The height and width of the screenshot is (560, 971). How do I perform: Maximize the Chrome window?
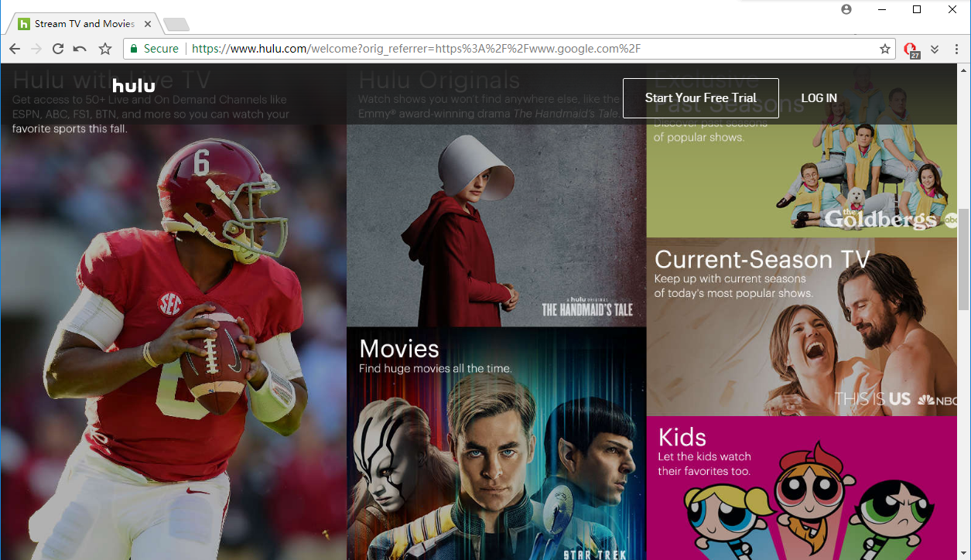[917, 9]
